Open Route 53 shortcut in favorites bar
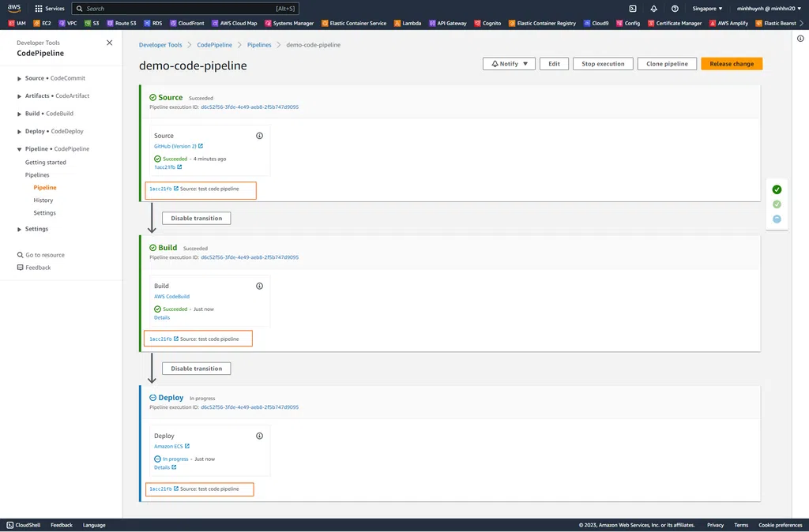The image size is (809, 532). point(121,23)
